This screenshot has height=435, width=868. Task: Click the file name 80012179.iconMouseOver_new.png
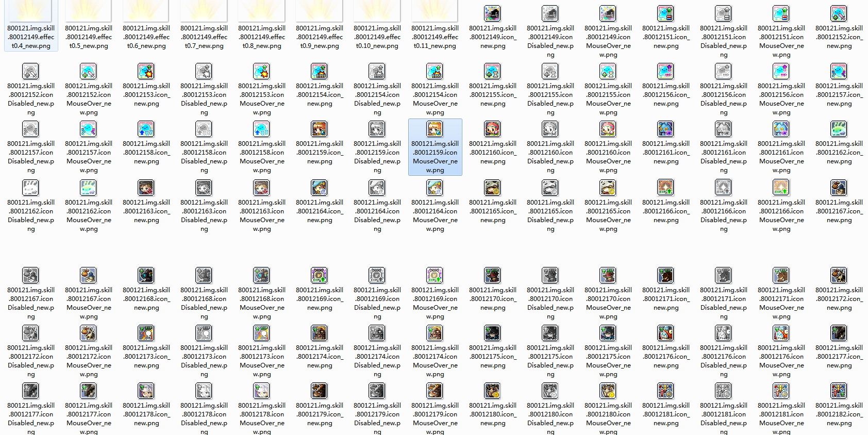click(435, 419)
